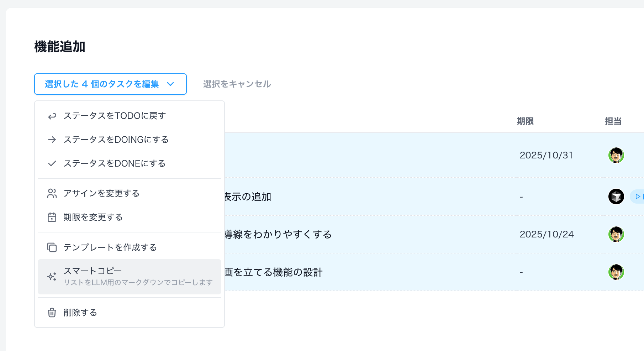Viewport: 644px width, 351px height.
Task: Click the deadline cell showing 2025/10/24
Action: (547, 234)
